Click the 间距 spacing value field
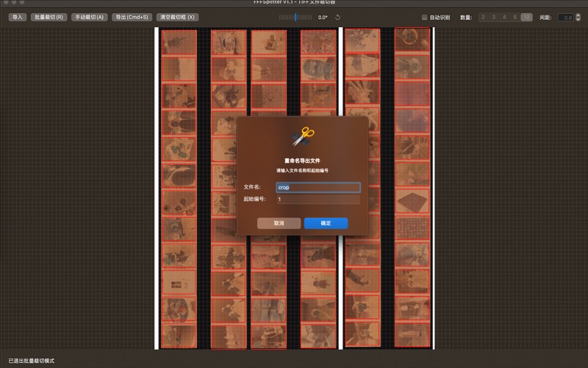Viewport: 588px width, 368px height. pyautogui.click(x=565, y=17)
